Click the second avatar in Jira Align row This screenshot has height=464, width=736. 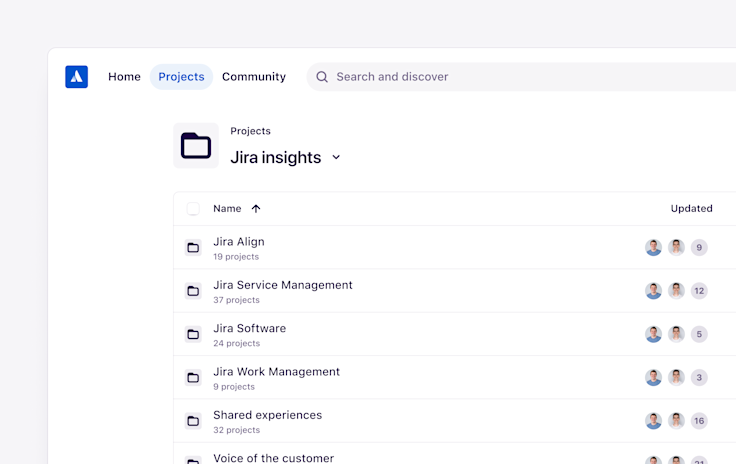point(676,248)
